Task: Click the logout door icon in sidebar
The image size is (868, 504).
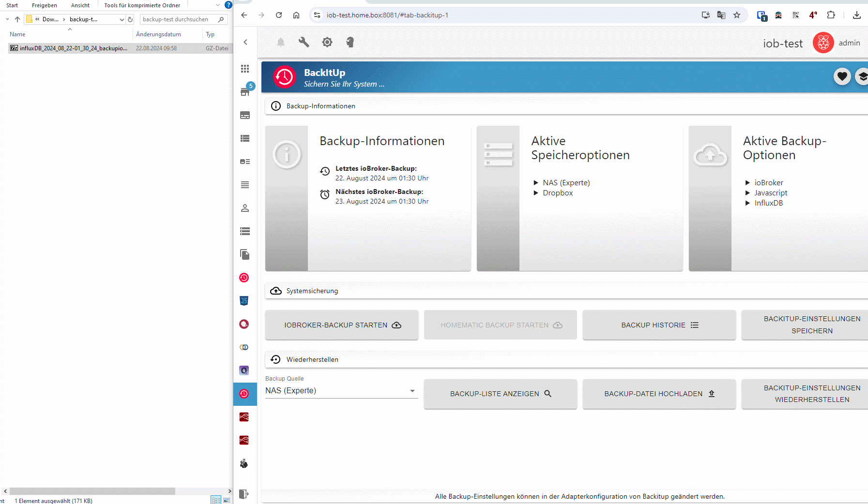Action: click(244, 494)
